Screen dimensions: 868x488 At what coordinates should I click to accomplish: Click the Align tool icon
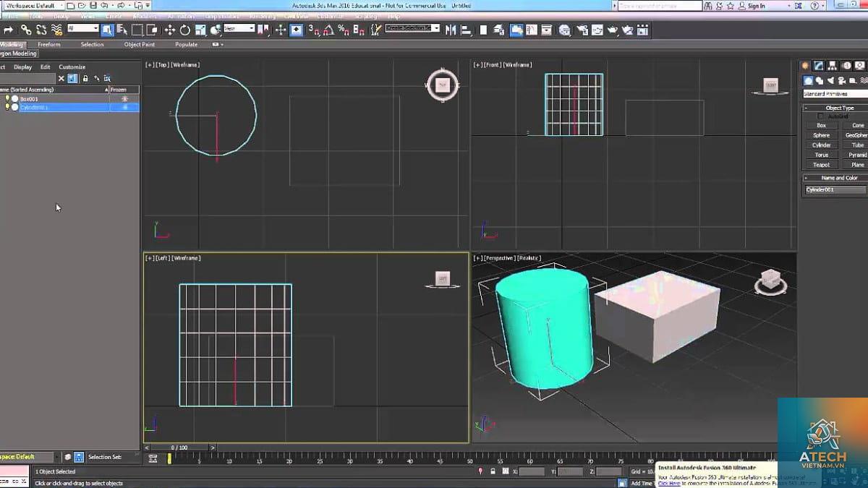[x=468, y=30]
